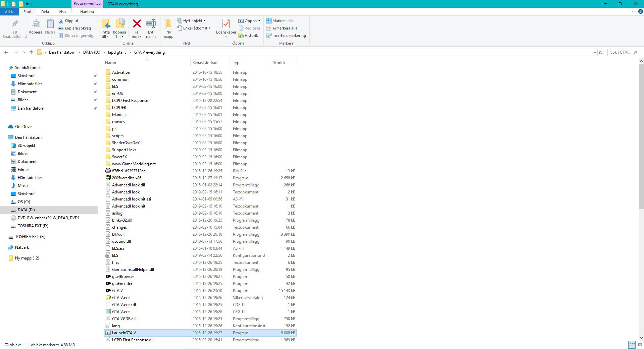Open the Visa ribbon tab
The width and height of the screenshot is (644, 349).
click(x=62, y=12)
